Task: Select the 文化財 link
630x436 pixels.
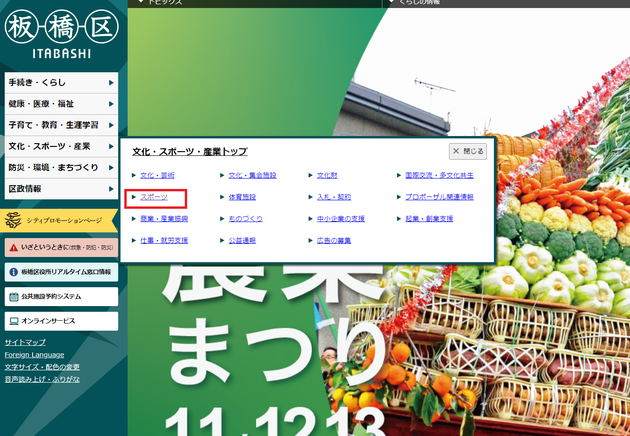Action: click(x=327, y=175)
